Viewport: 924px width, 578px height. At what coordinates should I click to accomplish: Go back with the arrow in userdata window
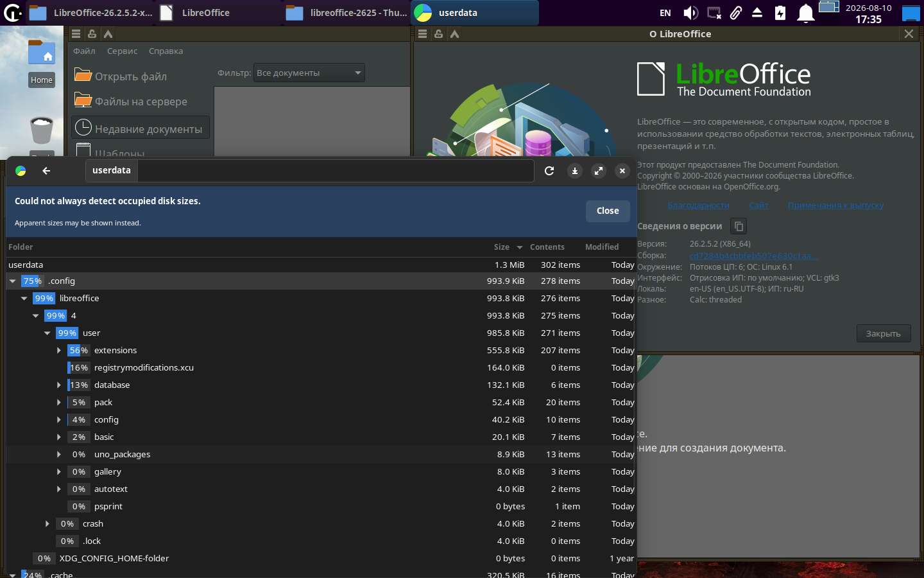click(46, 171)
